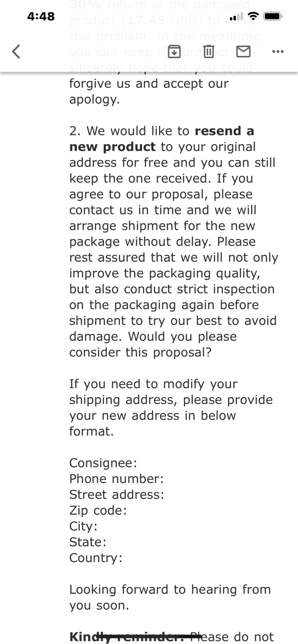Go back using the left chevron arrow
Screen dimensions: 298x644
click(x=16, y=52)
